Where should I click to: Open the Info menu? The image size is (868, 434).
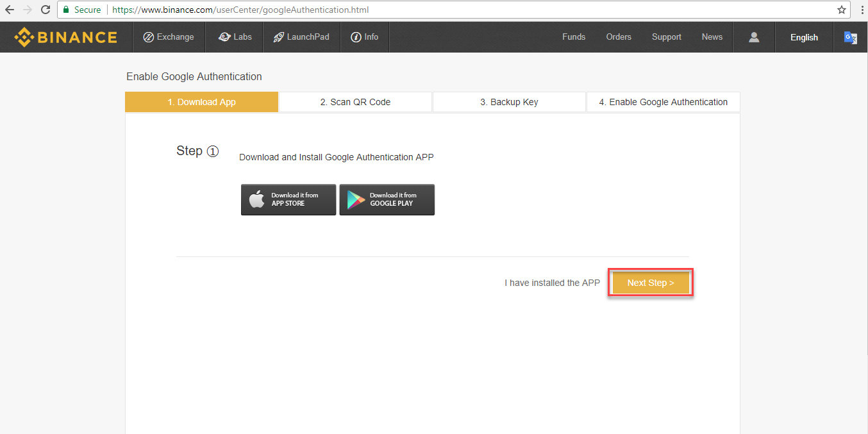click(365, 37)
